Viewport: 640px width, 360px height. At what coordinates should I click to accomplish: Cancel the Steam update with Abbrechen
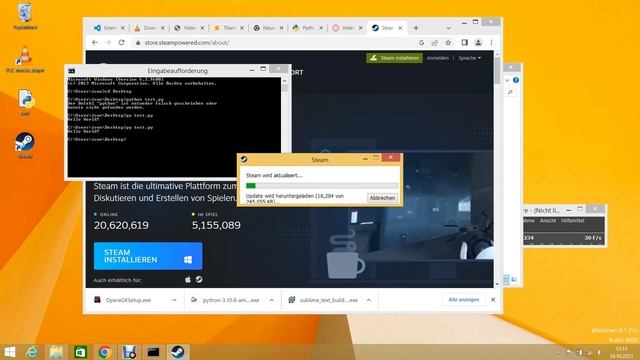382,198
